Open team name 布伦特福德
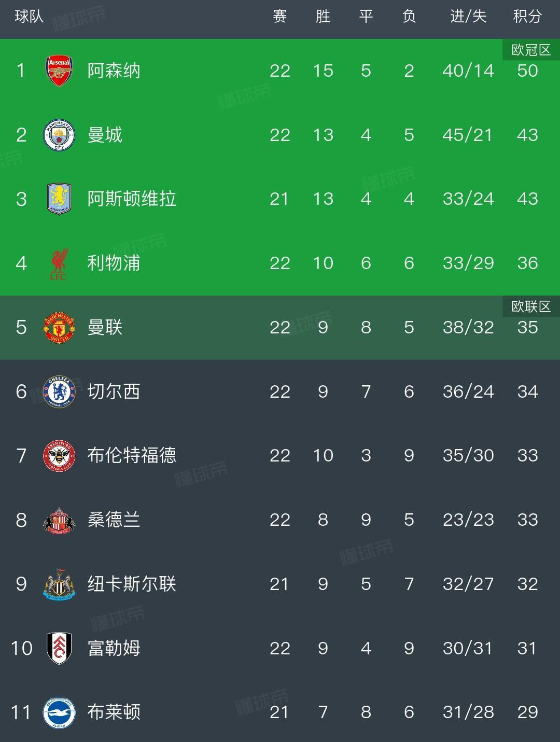This screenshot has height=742, width=560. (132, 455)
